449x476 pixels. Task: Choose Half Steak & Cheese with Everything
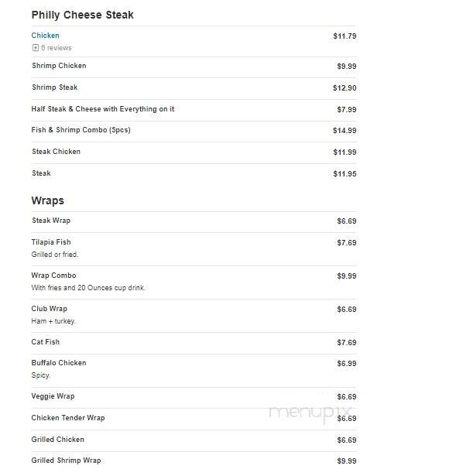tap(103, 109)
